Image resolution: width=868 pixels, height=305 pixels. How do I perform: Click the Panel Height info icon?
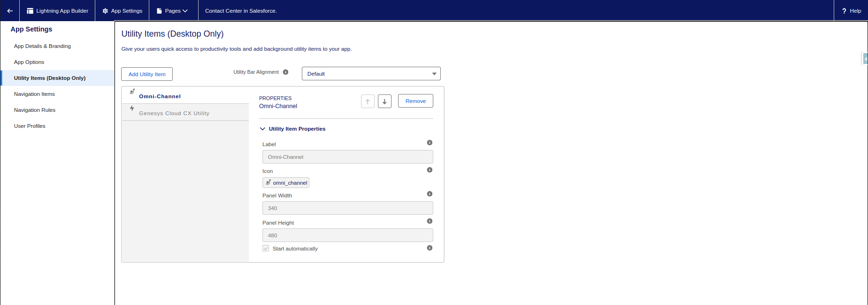(x=430, y=221)
